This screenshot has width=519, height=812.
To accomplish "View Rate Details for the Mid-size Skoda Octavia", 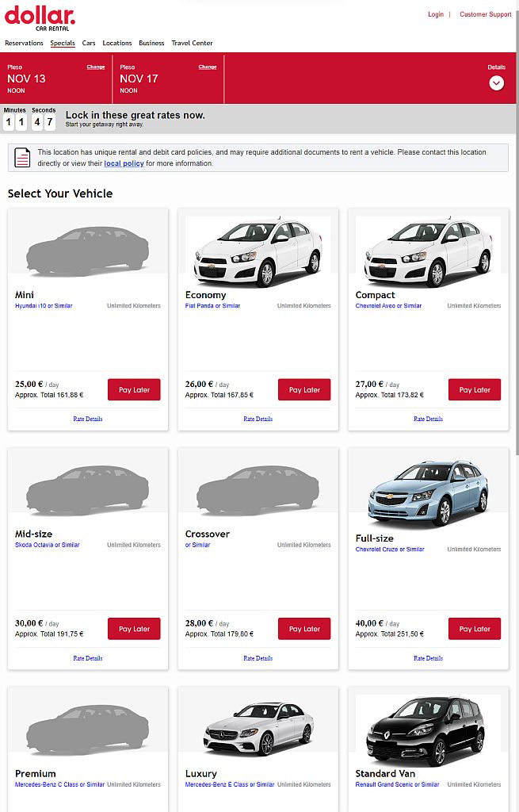I will click(x=87, y=658).
